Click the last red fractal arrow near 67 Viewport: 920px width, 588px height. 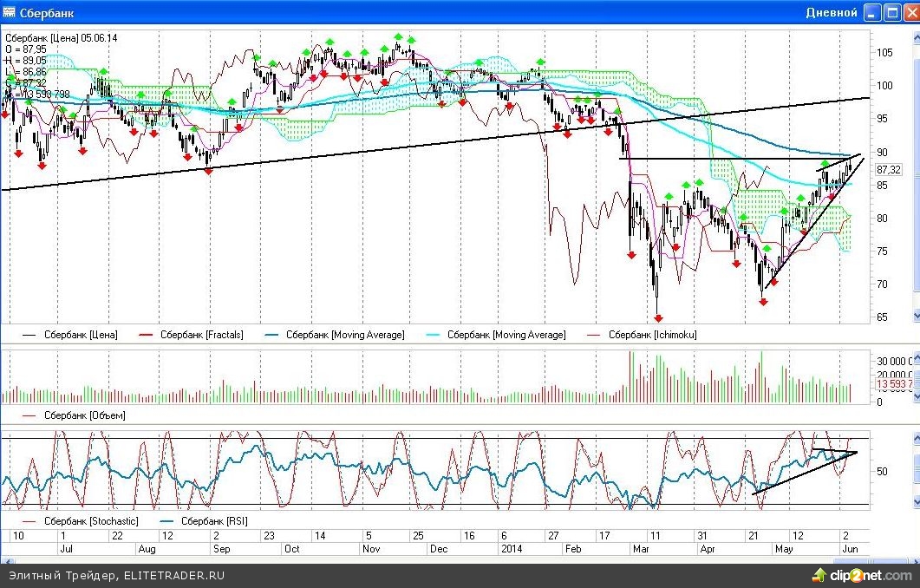[763, 301]
